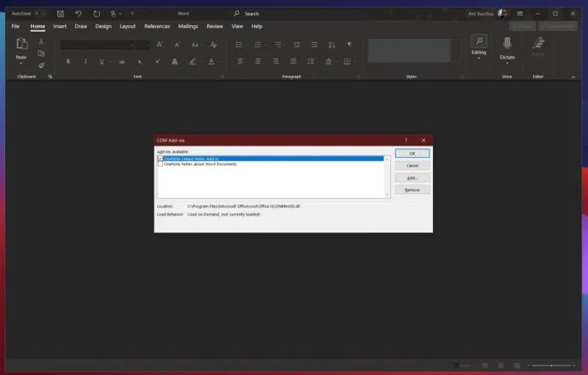Viewport: 588px width, 375px height.
Task: Switch to the Draw tab
Action: pyautogui.click(x=81, y=26)
